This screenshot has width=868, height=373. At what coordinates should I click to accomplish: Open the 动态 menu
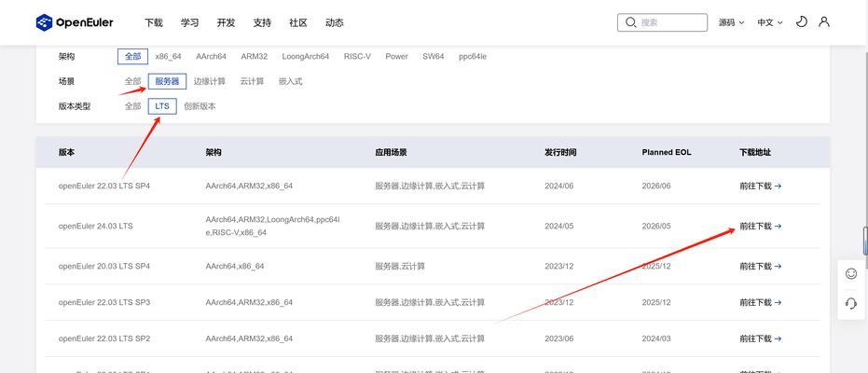(x=335, y=22)
